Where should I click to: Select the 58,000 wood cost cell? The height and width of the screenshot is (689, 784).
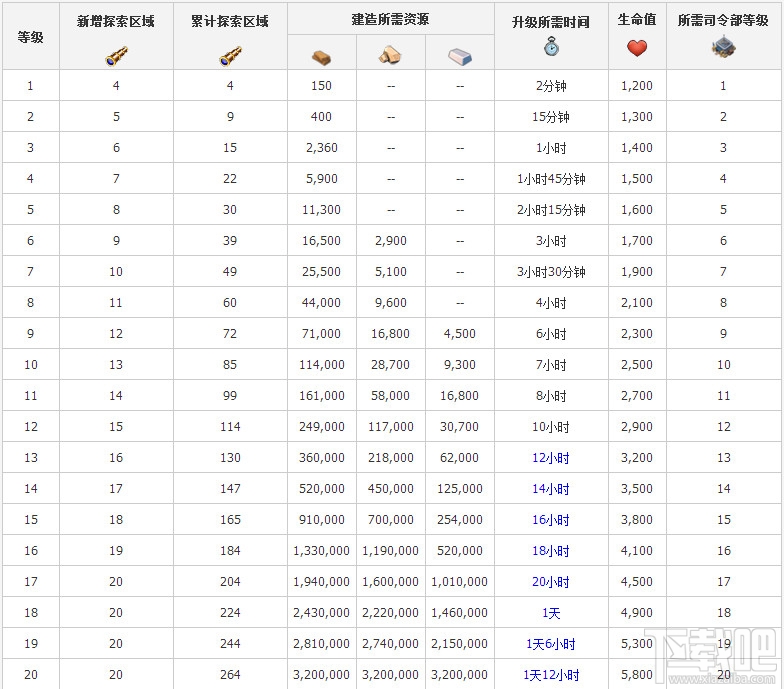pyautogui.click(x=390, y=396)
